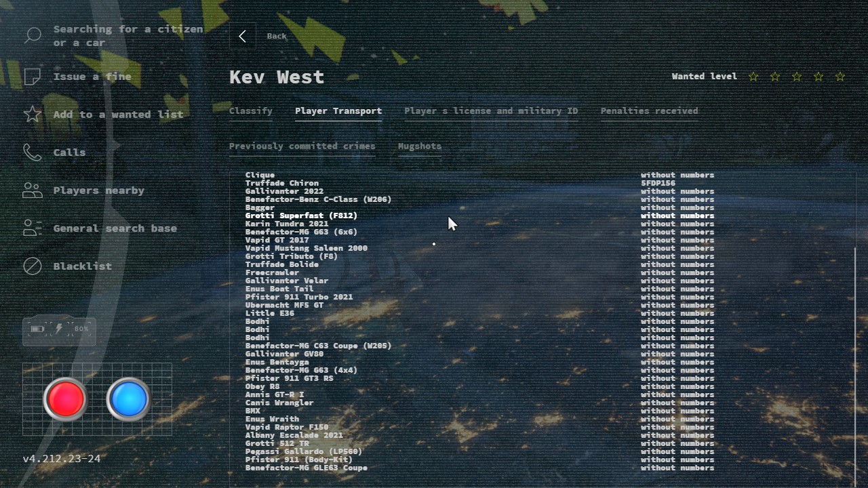Click the Blacklist prohibited icon
Screen dimensions: 868x488
pos(33,266)
